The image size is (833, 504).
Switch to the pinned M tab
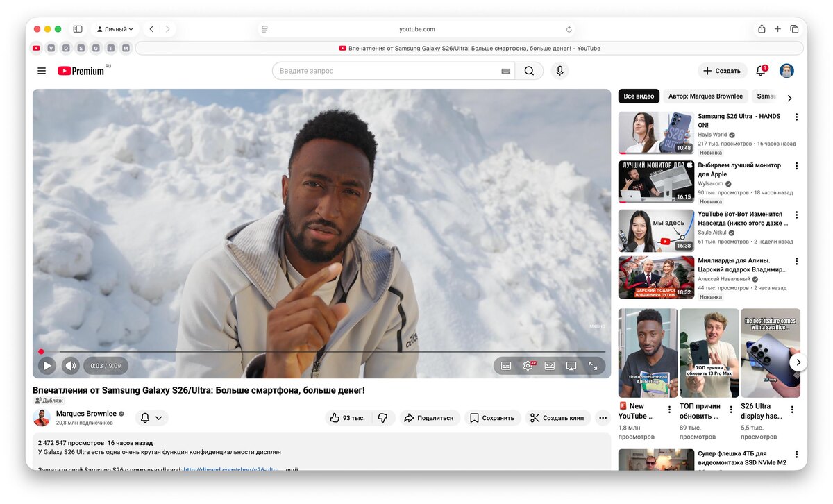tap(126, 48)
